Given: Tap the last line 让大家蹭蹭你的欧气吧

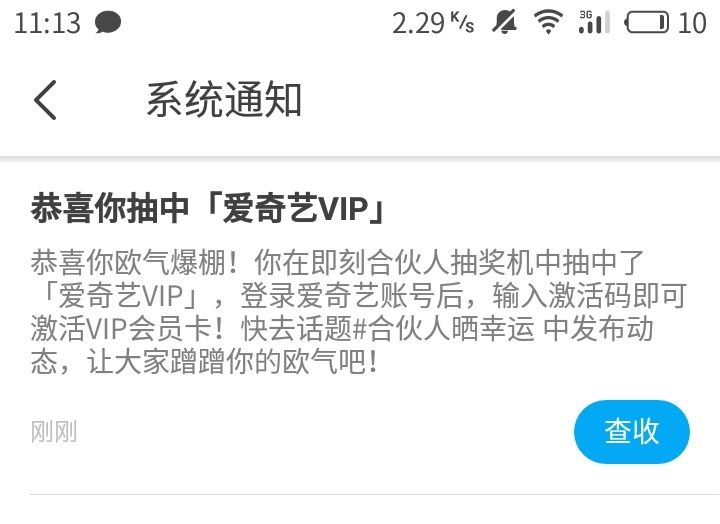Looking at the screenshot, I should (233, 362).
